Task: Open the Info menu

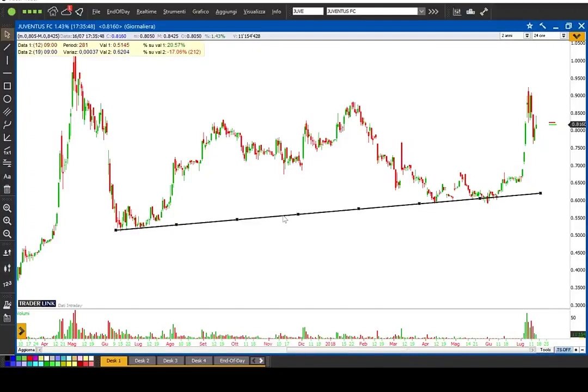Action: tap(277, 11)
